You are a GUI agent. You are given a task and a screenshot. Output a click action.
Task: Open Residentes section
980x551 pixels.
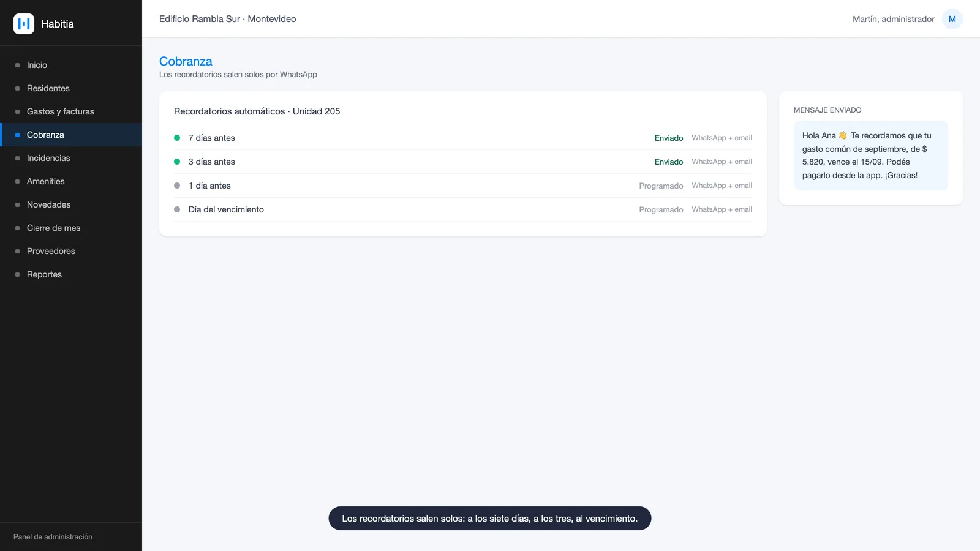point(71,88)
